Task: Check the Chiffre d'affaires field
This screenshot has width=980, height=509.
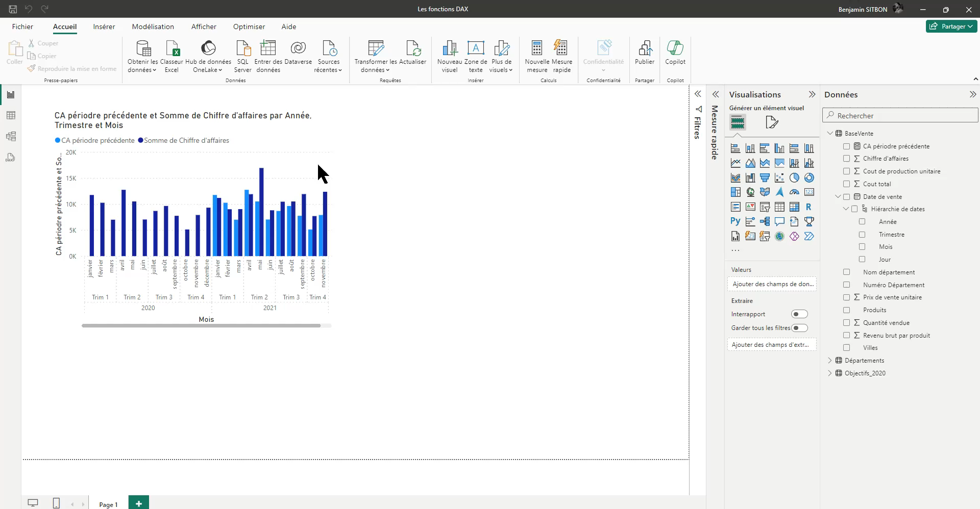Action: (x=847, y=159)
